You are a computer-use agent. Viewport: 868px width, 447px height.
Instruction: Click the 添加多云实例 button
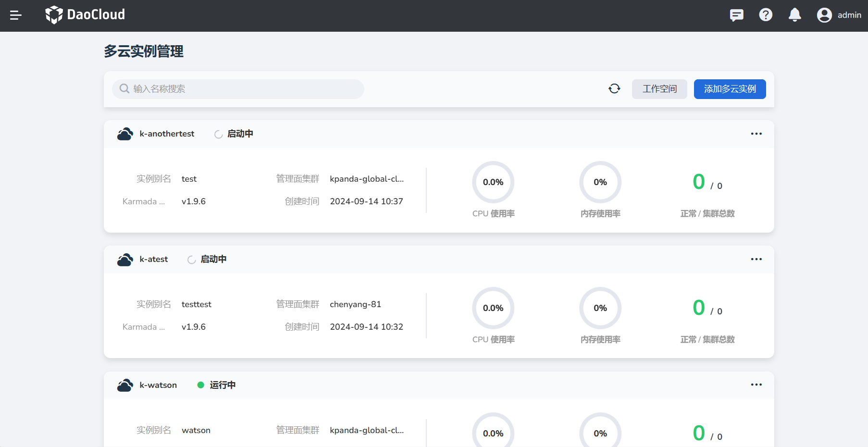730,89
